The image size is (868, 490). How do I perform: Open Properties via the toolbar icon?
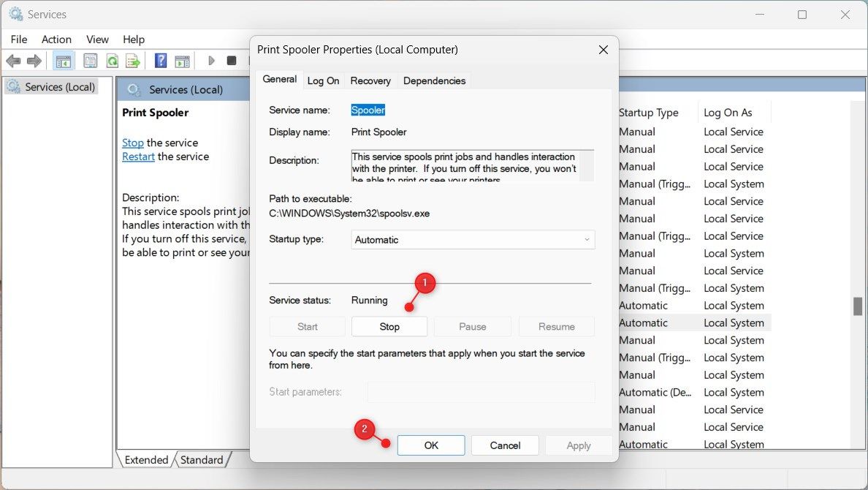[x=90, y=61]
